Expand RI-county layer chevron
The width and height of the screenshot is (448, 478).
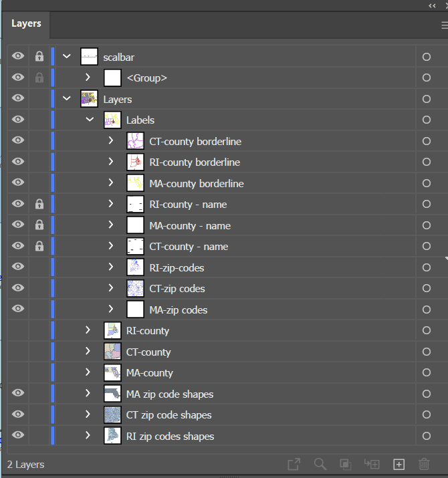click(88, 330)
